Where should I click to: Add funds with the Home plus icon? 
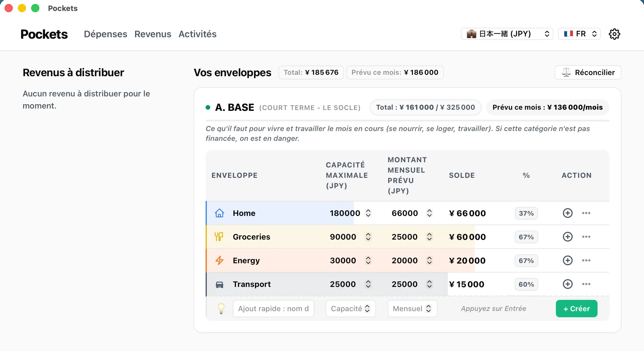(x=568, y=213)
